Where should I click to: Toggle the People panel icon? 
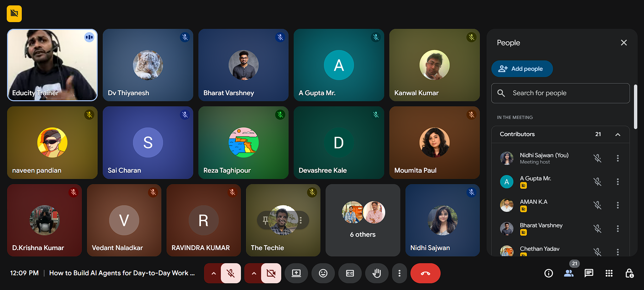click(x=569, y=273)
